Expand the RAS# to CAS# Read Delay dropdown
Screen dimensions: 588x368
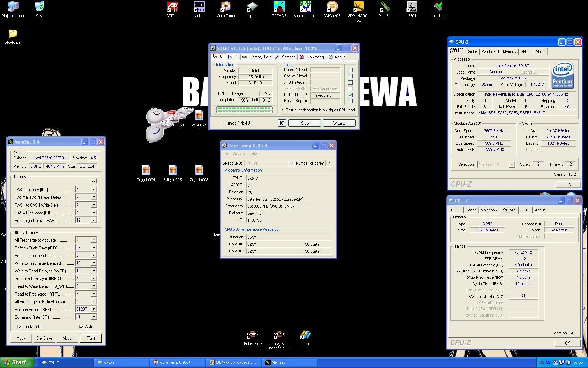pos(93,197)
